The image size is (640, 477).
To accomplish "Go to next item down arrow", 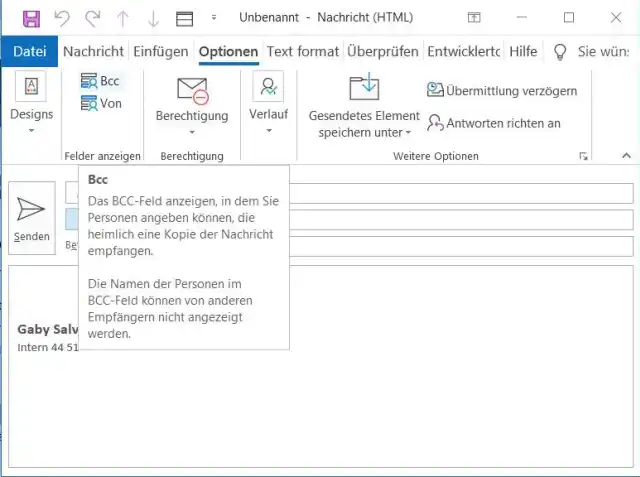I will [153, 18].
